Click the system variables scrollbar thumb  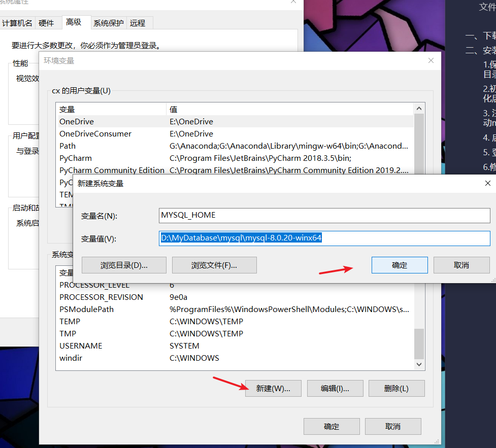click(x=419, y=343)
